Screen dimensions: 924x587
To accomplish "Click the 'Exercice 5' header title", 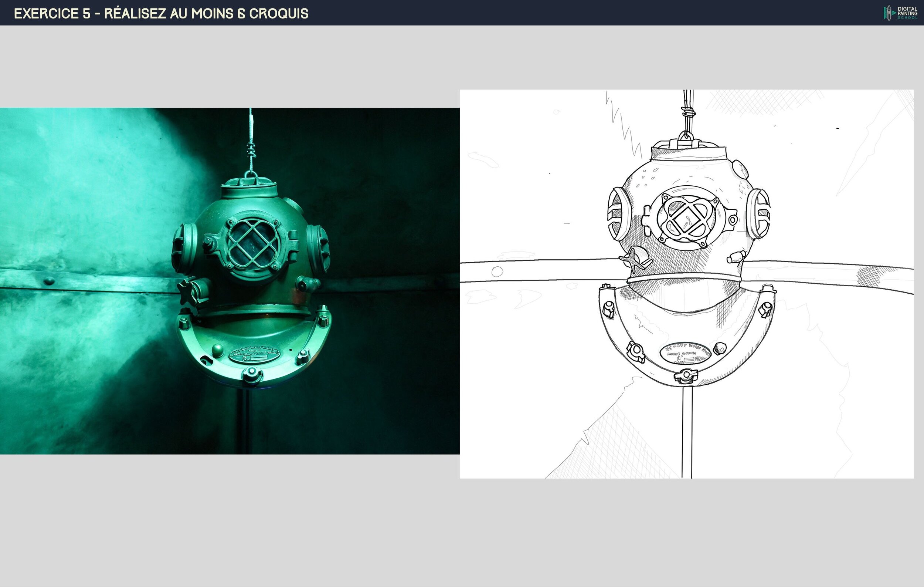I will coord(161,13).
